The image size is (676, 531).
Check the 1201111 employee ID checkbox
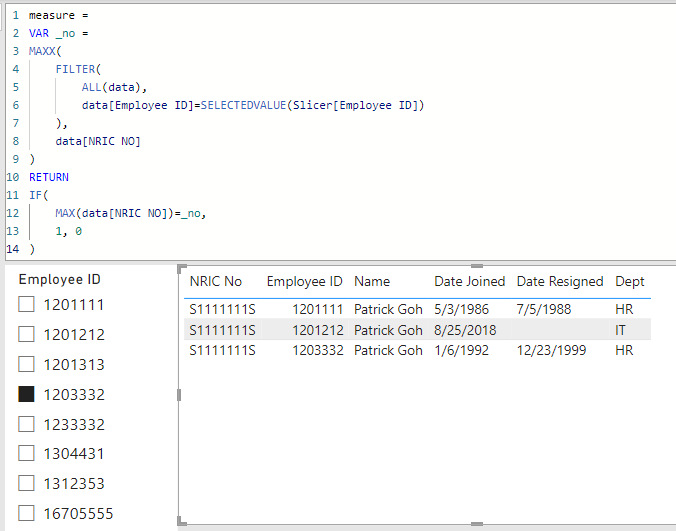tap(26, 304)
